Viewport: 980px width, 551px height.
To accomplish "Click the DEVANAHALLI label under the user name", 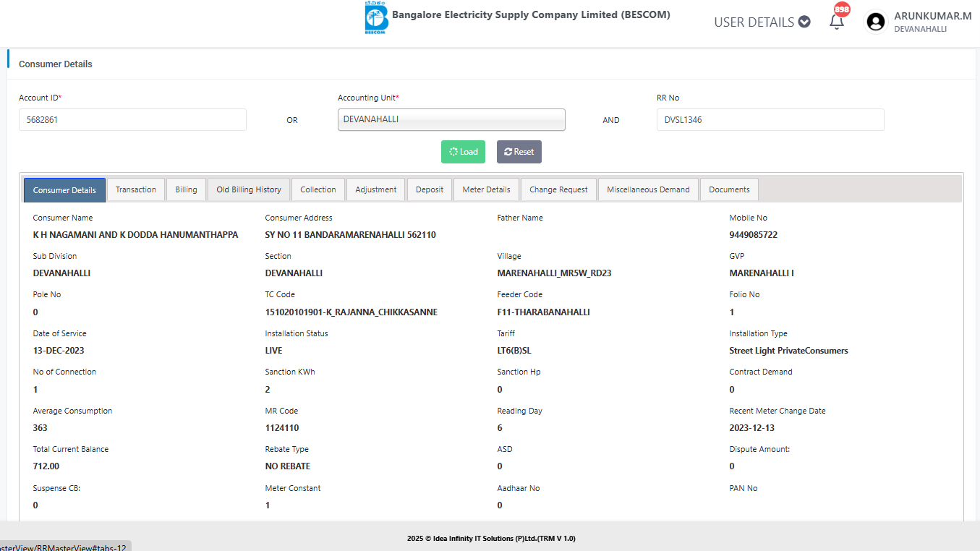I will pyautogui.click(x=920, y=29).
